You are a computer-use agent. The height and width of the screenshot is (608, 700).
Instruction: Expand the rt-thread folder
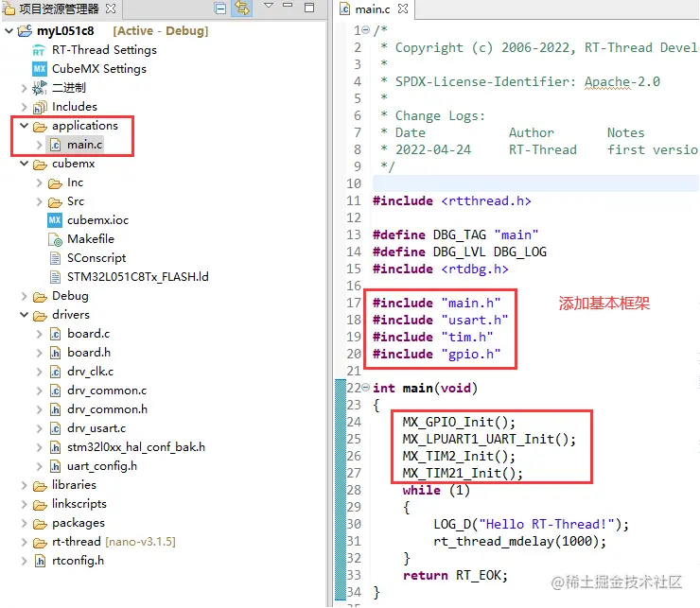coord(24,542)
